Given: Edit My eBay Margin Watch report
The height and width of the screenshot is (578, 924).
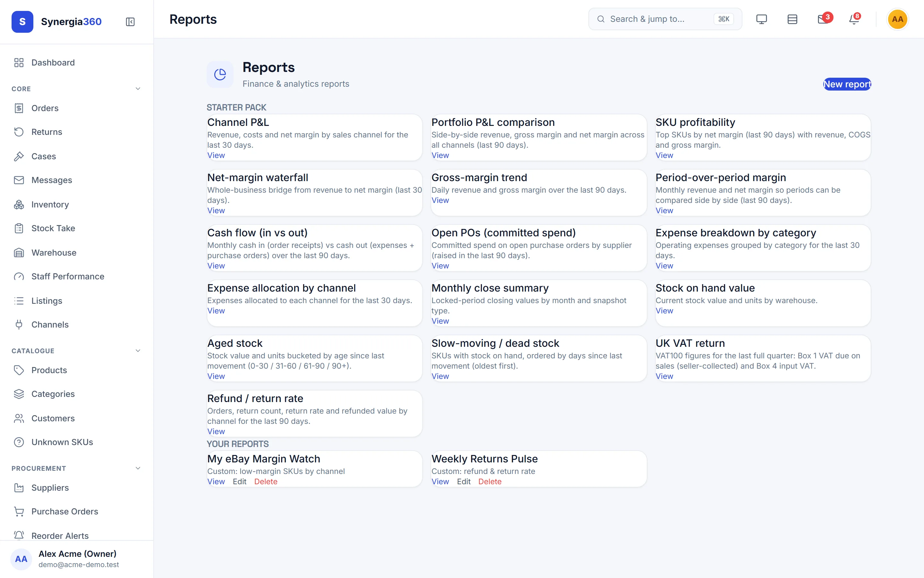Looking at the screenshot, I should 239,482.
